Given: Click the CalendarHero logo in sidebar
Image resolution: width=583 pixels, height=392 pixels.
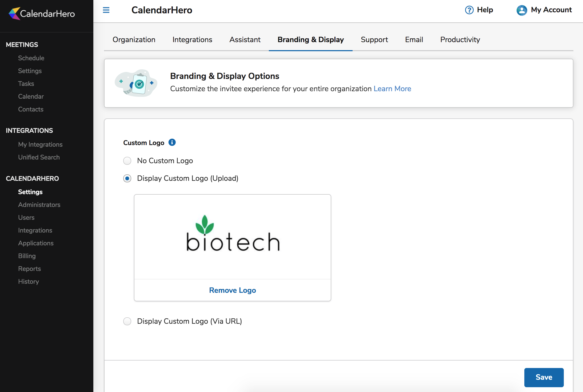Looking at the screenshot, I should pyautogui.click(x=42, y=13).
